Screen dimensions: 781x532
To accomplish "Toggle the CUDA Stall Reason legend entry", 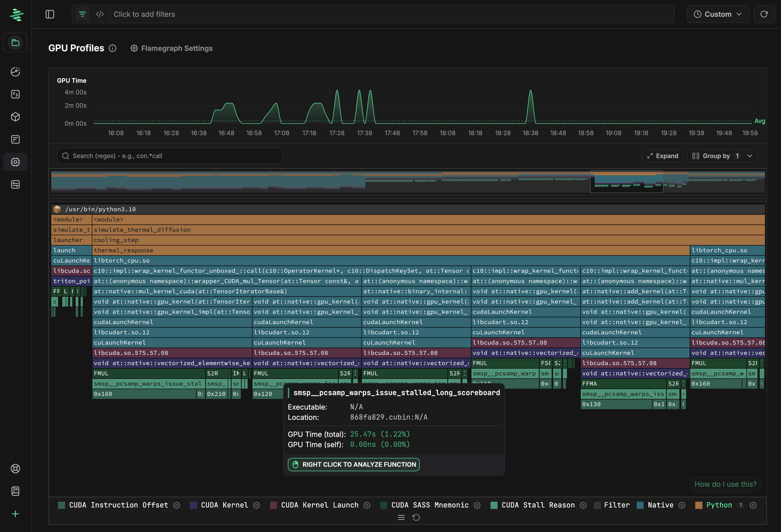I will point(538,505).
